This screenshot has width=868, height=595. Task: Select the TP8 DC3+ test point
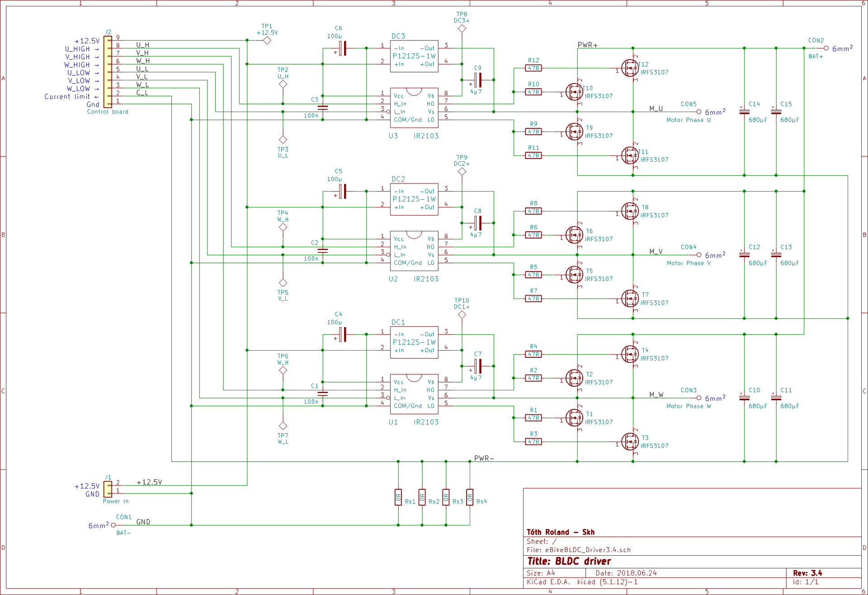(x=462, y=28)
